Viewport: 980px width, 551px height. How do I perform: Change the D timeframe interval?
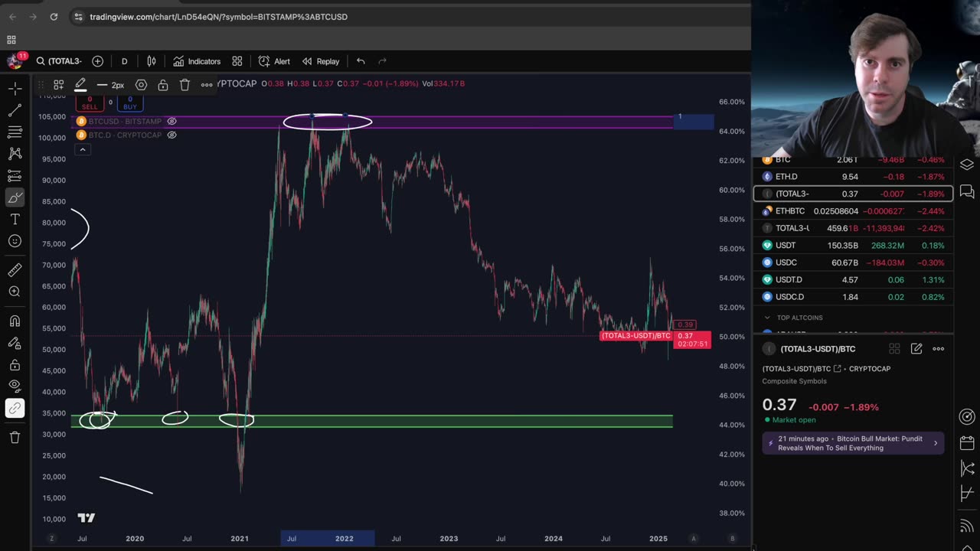click(124, 61)
